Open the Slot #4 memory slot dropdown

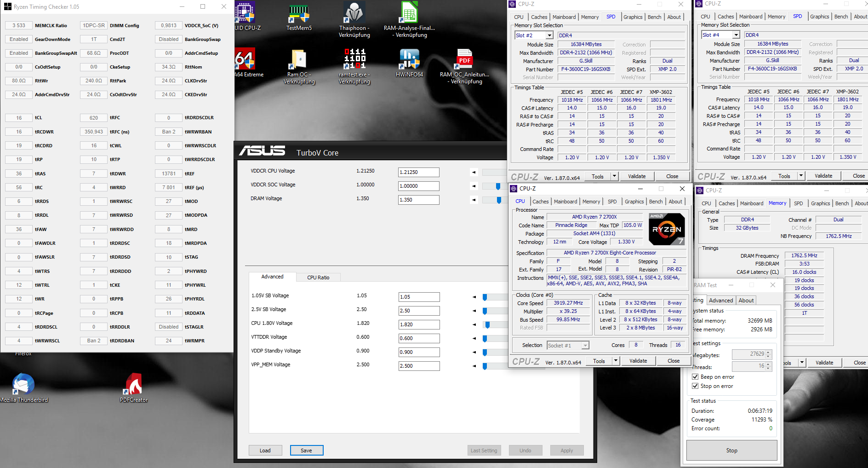pyautogui.click(x=736, y=35)
